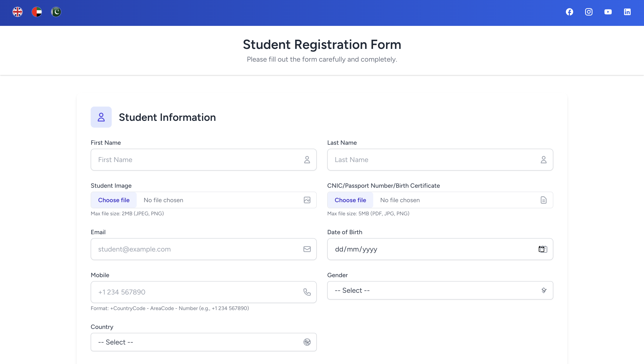Click the image icon beside Student Image field
Screen dimensions: 644x364
(307, 200)
